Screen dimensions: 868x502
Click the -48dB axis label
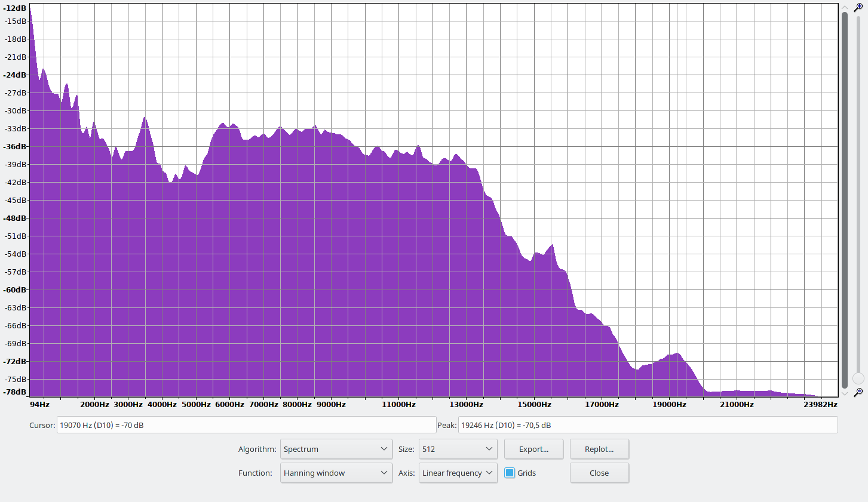(15, 218)
